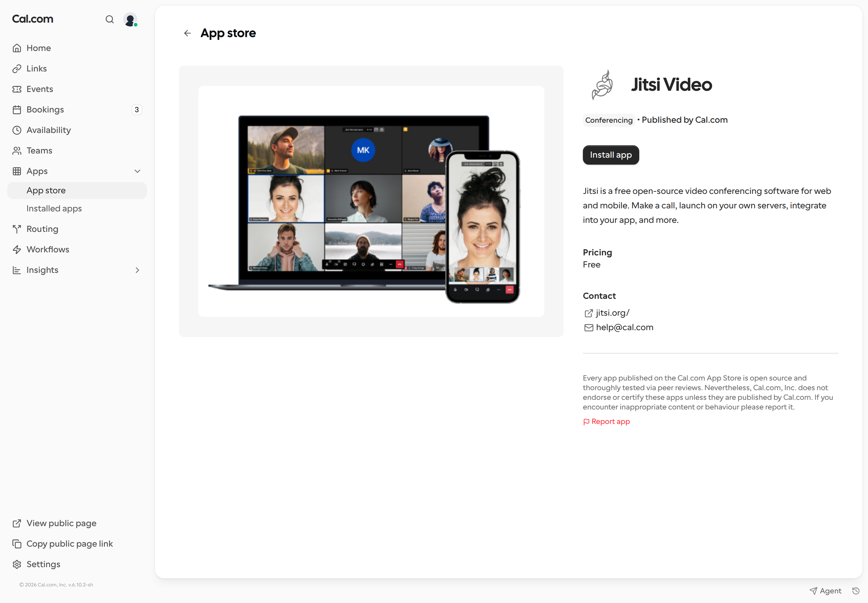Click the mail envelope icon beside help@cal.com
Viewport: 868px width, 603px height.
coord(589,327)
